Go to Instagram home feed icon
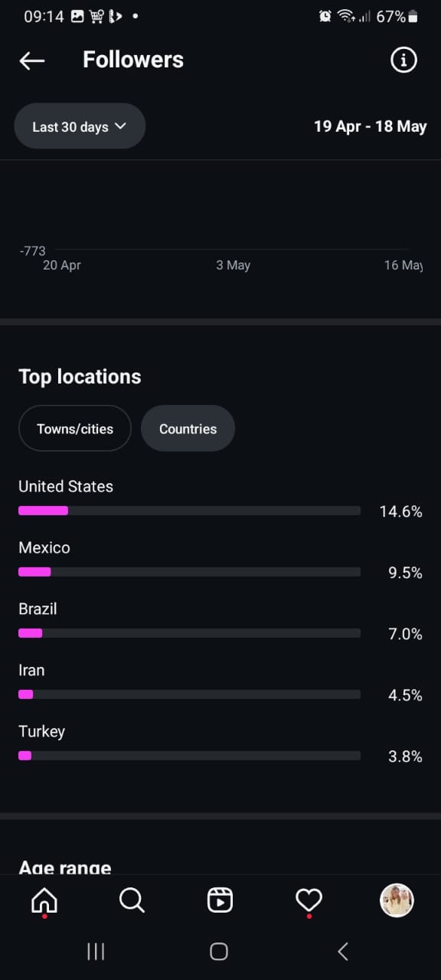The width and height of the screenshot is (441, 980). pyautogui.click(x=44, y=900)
